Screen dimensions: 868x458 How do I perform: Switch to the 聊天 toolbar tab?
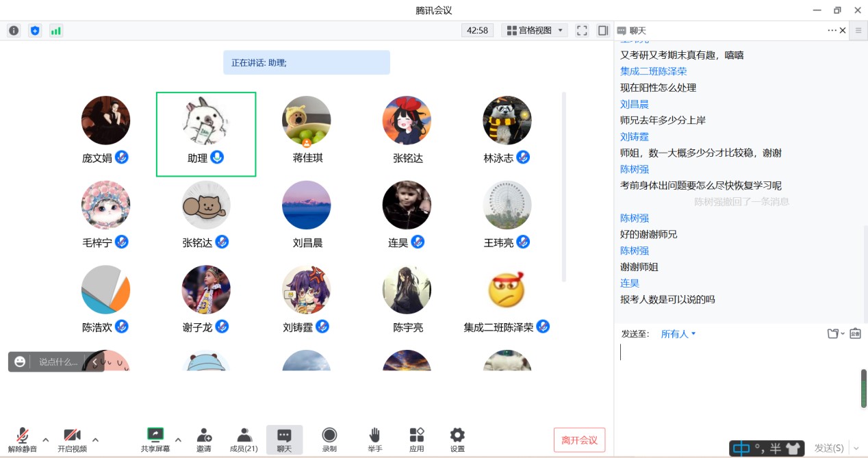pyautogui.click(x=284, y=440)
